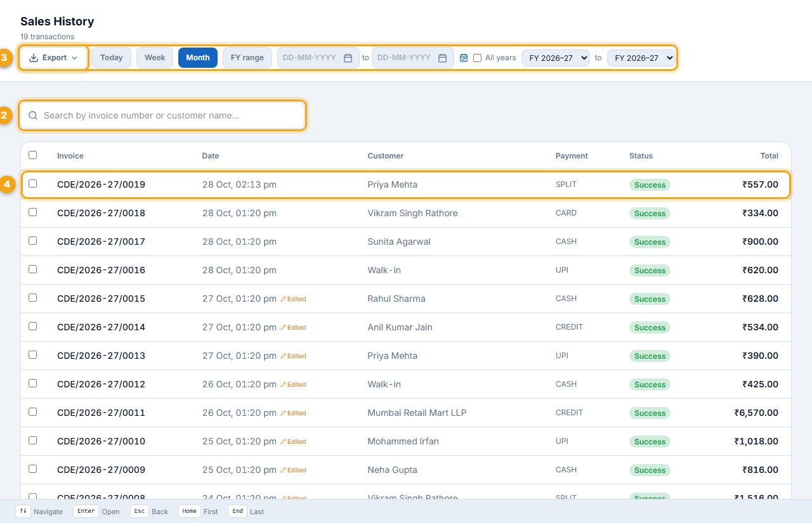Click the Navigate arrow key hint icon

tap(23, 511)
